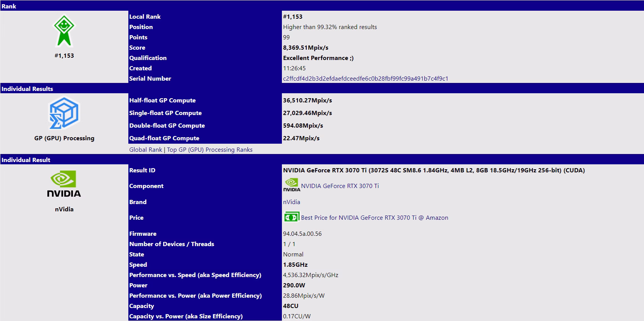644x321 pixels.
Task: Open the Global Rank link
Action: (146, 149)
